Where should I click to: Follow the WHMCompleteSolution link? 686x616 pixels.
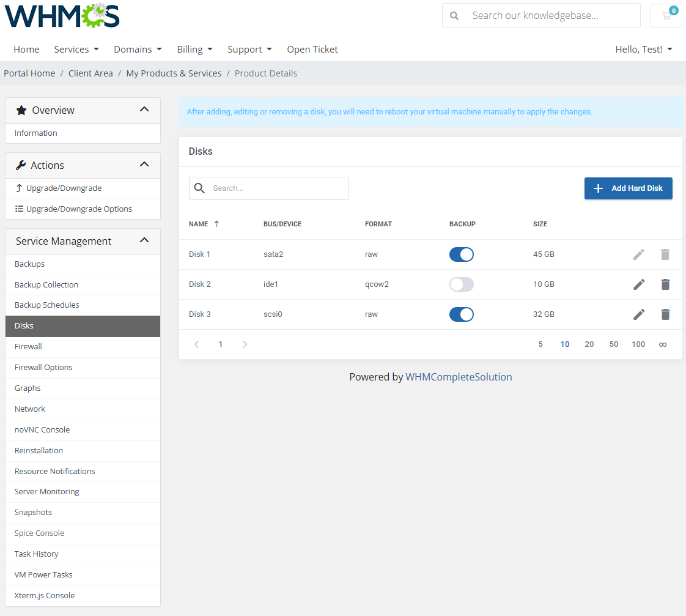pyautogui.click(x=459, y=377)
